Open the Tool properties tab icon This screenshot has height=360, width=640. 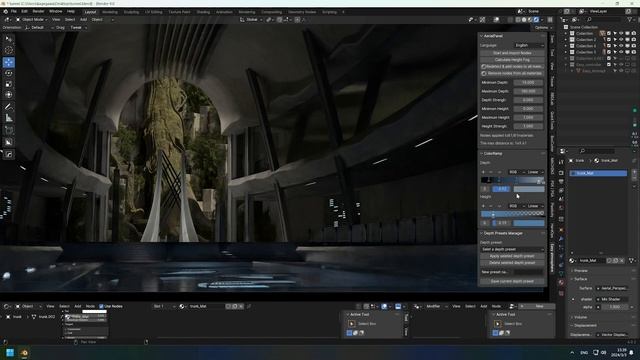(x=561, y=162)
